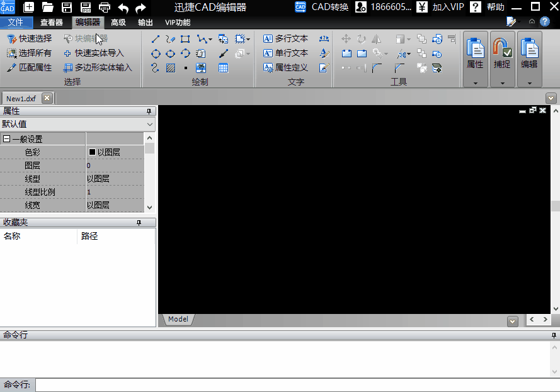
Task: Select the freehand sketch pencil tool
Action: point(170,39)
